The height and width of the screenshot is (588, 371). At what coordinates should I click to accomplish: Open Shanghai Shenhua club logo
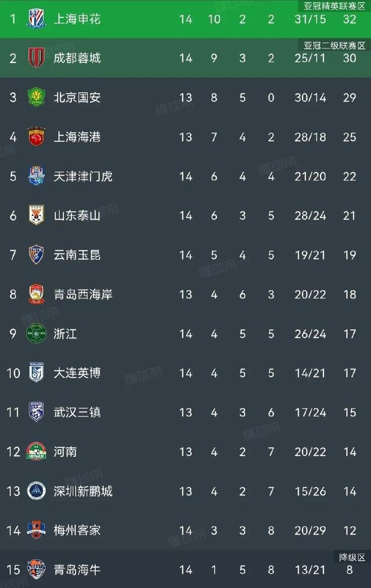click(37, 19)
